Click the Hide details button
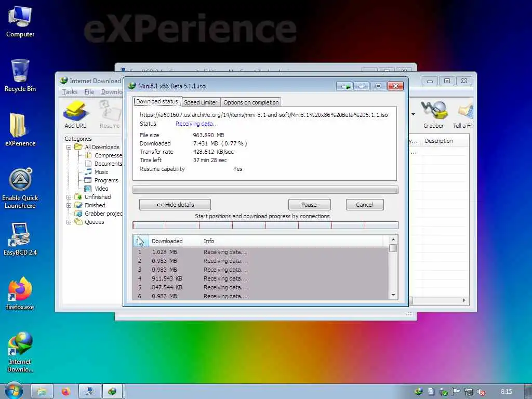 [175, 205]
